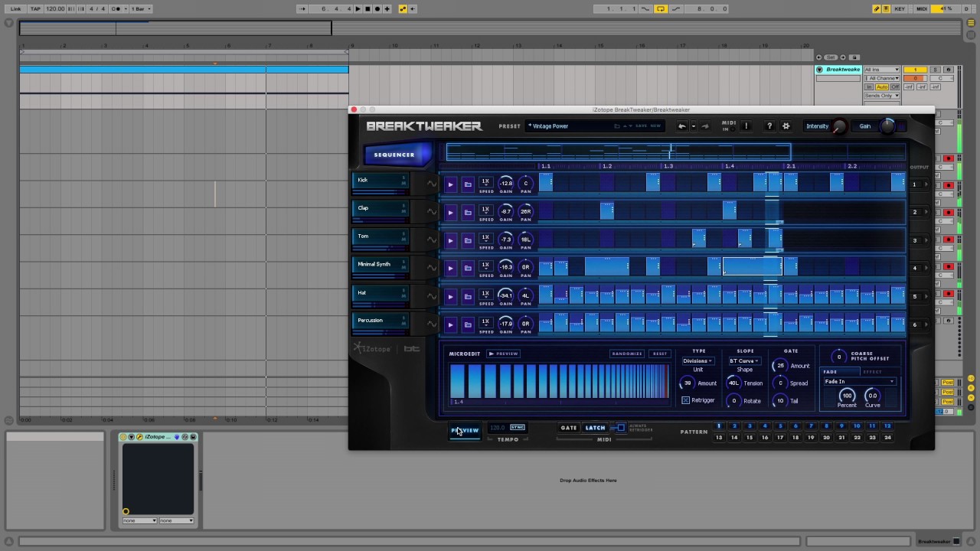Select pattern 12

pos(887,426)
